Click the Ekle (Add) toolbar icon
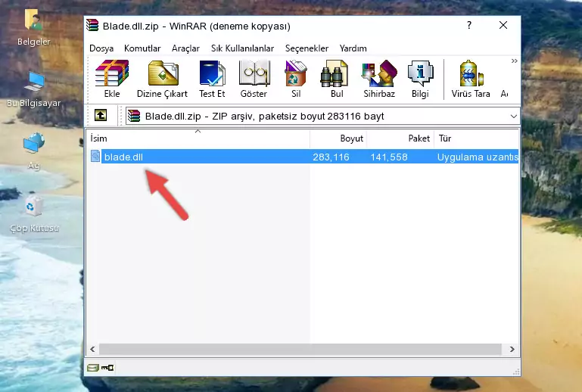 (112, 79)
